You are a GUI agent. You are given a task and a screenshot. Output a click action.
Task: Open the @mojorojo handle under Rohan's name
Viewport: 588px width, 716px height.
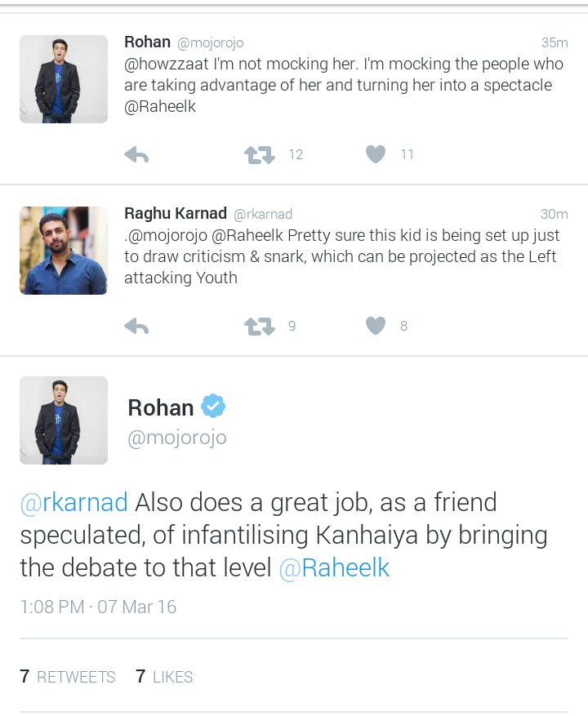point(177,438)
